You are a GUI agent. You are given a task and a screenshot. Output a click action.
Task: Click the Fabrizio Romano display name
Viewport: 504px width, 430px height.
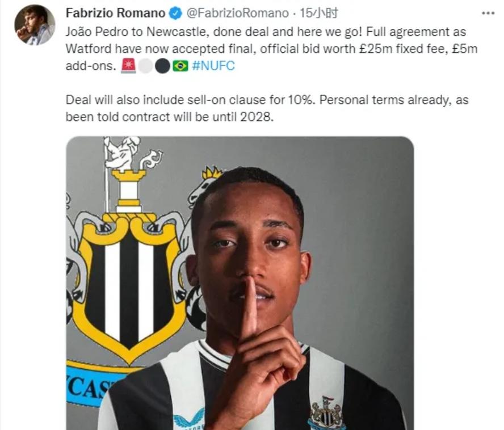[115, 13]
